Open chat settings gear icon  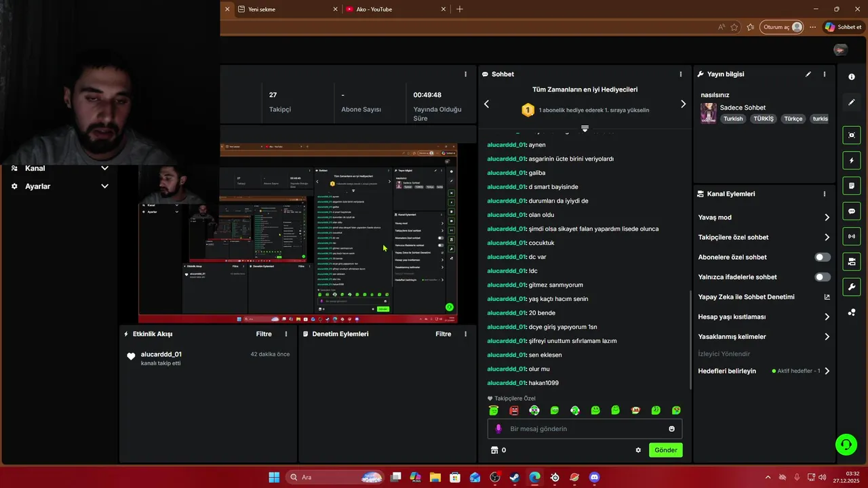click(638, 450)
